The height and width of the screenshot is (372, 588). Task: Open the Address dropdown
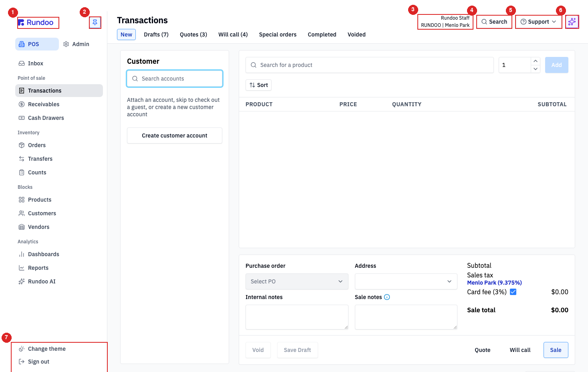(x=406, y=281)
